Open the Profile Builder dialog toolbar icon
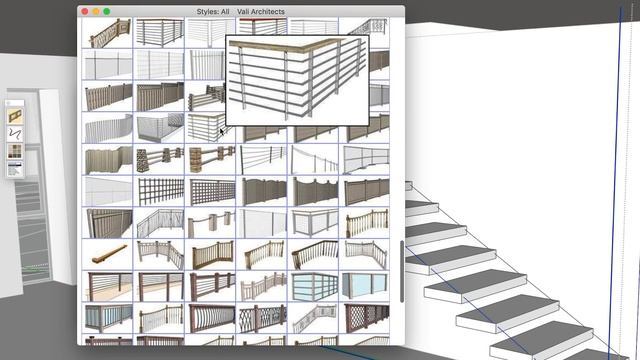Screen dimensions: 640x360 [x=15, y=116]
